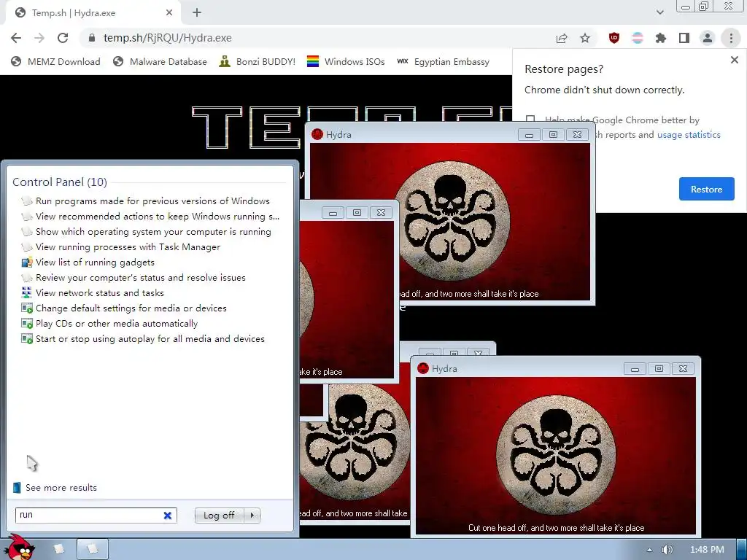Show hidden tray icons arrow
Screen dimensions: 747x560
(649, 550)
